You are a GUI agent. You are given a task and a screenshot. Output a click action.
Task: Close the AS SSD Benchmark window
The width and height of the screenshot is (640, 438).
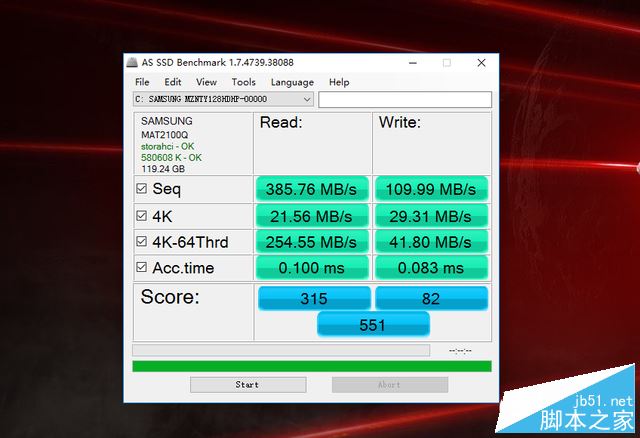pyautogui.click(x=482, y=63)
